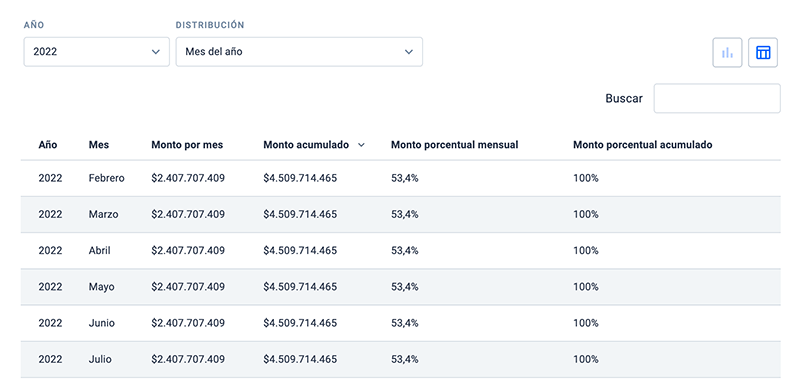
Task: Sort by Monto porcentual mensual header
Action: point(455,145)
